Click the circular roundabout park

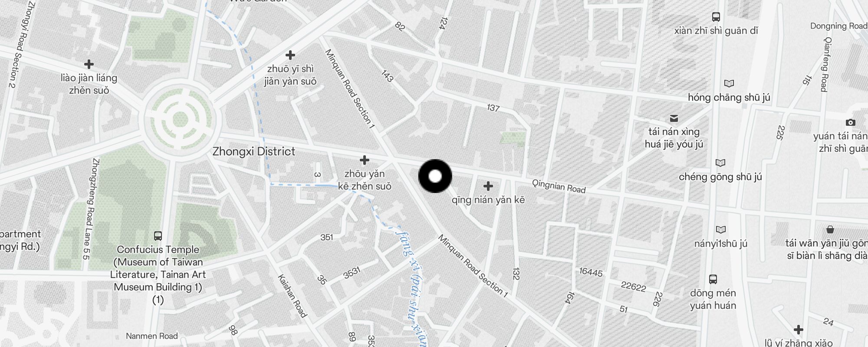click(180, 119)
